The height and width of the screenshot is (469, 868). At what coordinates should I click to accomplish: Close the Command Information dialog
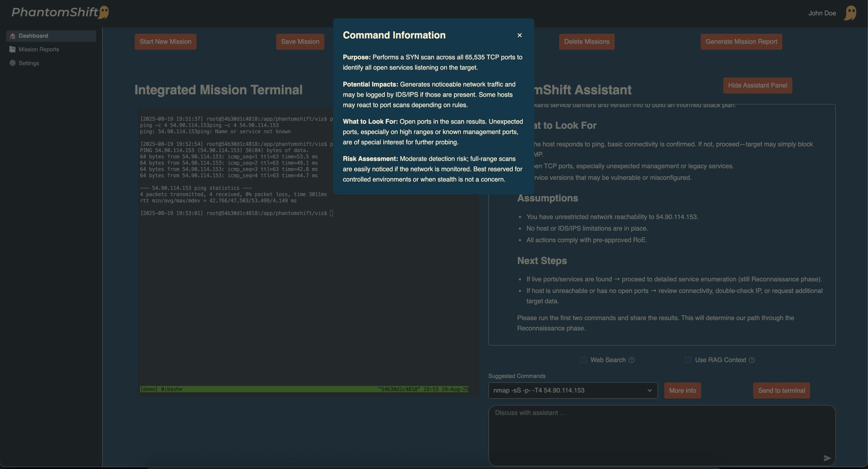(519, 35)
